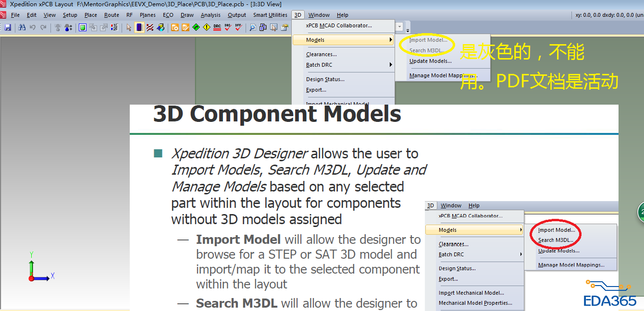Open the Output menu
The image size is (644, 311).
tap(237, 15)
